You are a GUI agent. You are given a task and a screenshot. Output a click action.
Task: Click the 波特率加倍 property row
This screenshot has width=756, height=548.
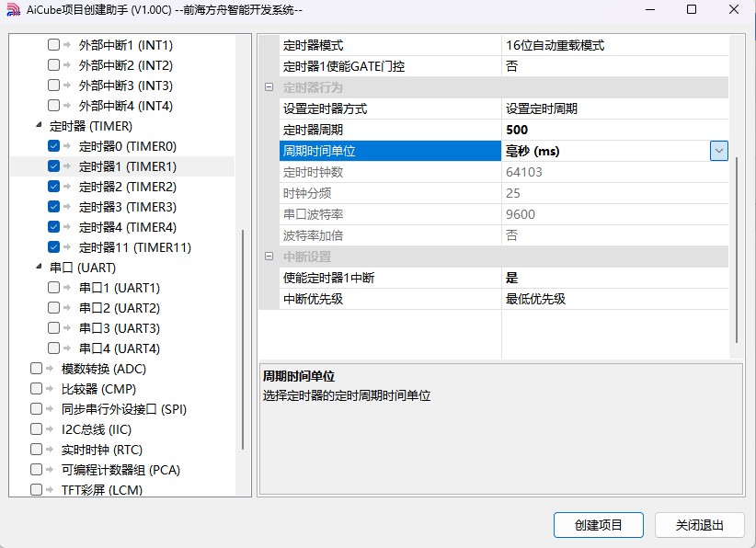(503, 235)
